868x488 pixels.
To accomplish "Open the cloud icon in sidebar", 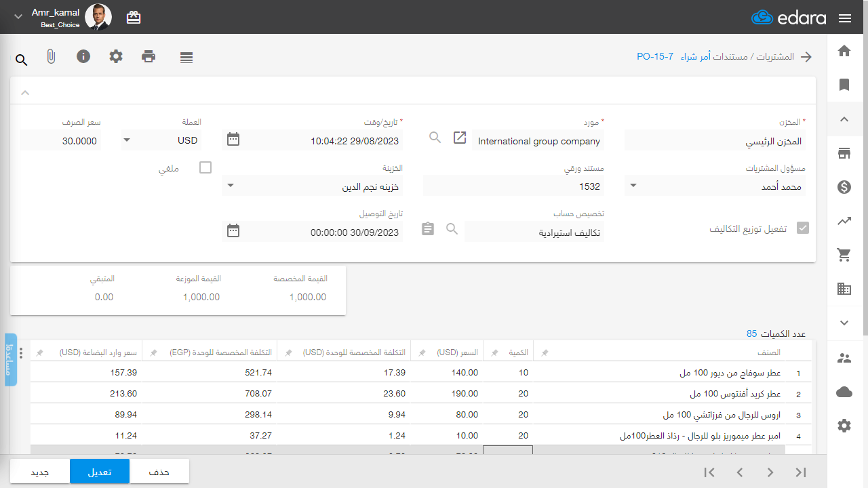I will pyautogui.click(x=844, y=392).
